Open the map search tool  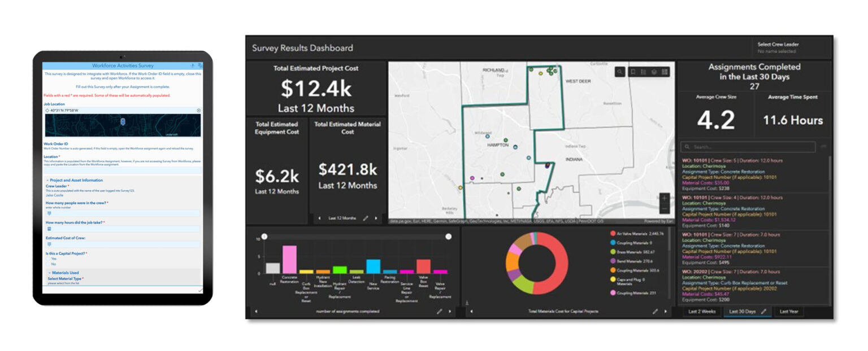620,72
